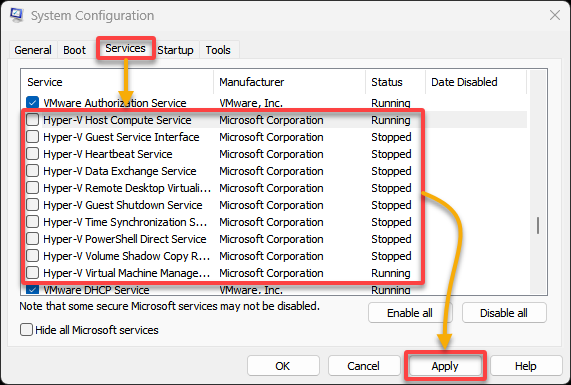The width and height of the screenshot is (571, 385).
Task: Select the Services tab
Action: click(x=125, y=48)
